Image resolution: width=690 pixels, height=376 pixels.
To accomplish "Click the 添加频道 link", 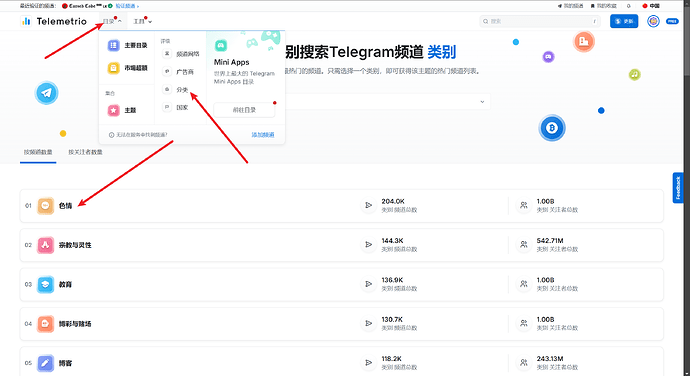I will coord(263,135).
